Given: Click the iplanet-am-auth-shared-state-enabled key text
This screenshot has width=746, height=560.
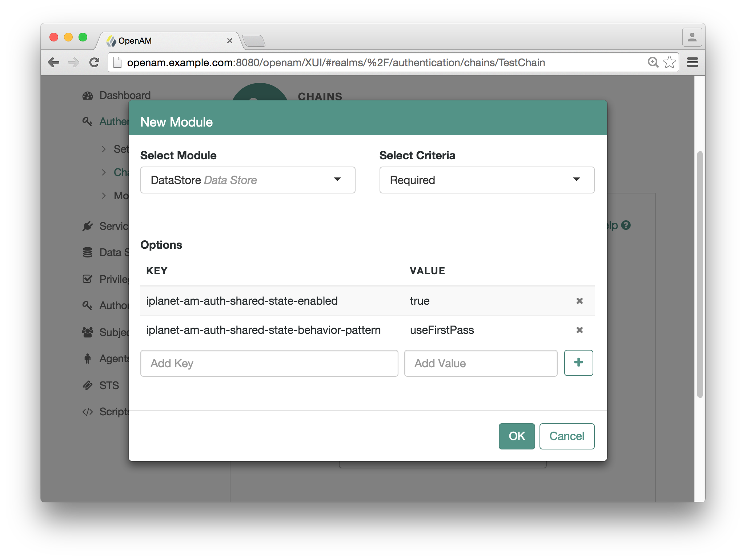Looking at the screenshot, I should (x=242, y=301).
